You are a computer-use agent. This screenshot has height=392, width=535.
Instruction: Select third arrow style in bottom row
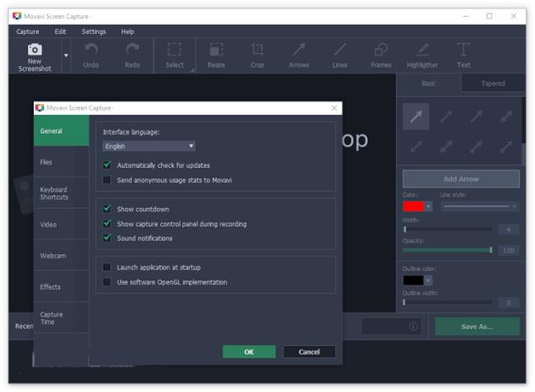tap(476, 147)
